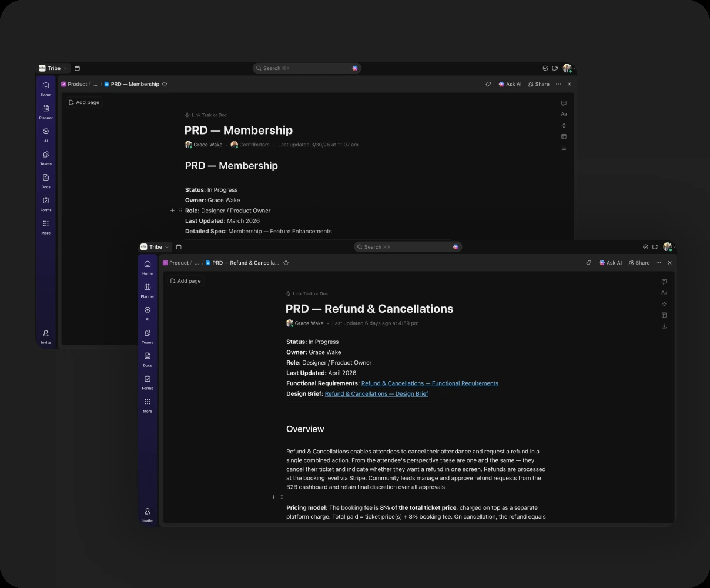Open Refund & Cancellations — Functional Requirements link
The width and height of the screenshot is (710, 588).
[430, 383]
